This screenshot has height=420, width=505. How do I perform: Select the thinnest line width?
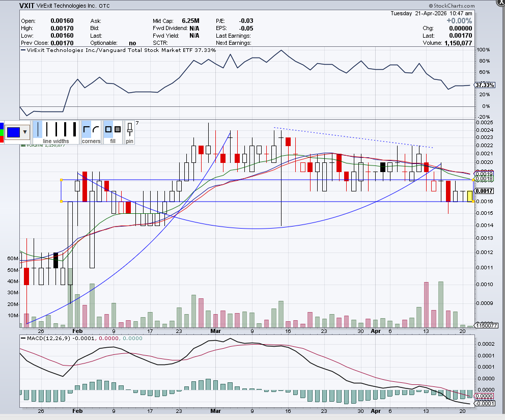pyautogui.click(x=38, y=129)
